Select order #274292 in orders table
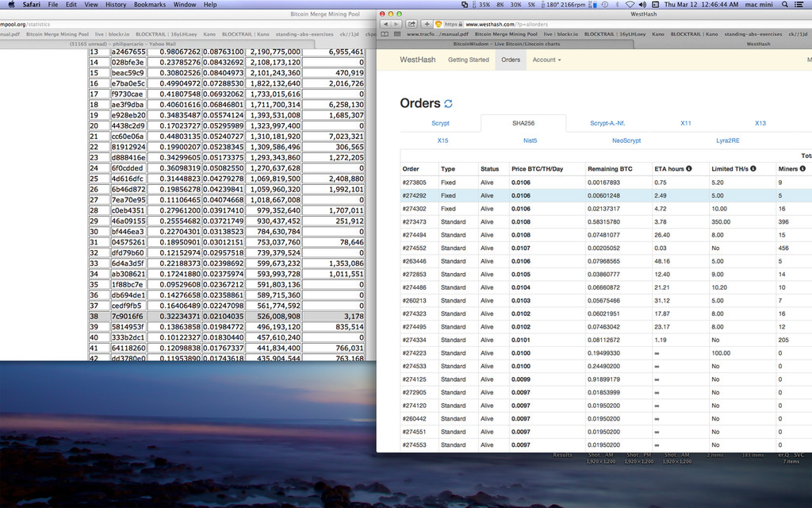Screen dimensions: 812x508 [606, 195]
